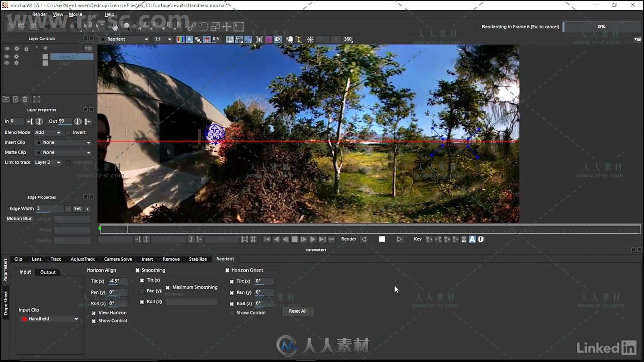The height and width of the screenshot is (362, 644).
Task: Jump to the first frame button
Action: [267, 239]
